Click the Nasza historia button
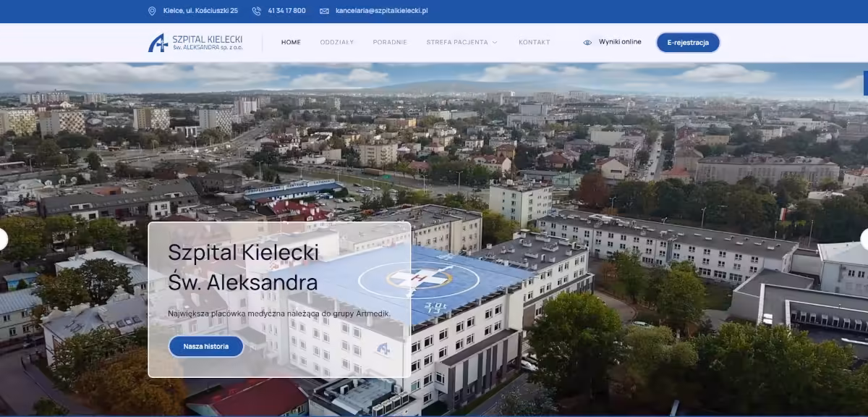Image resolution: width=868 pixels, height=417 pixels. pyautogui.click(x=206, y=347)
